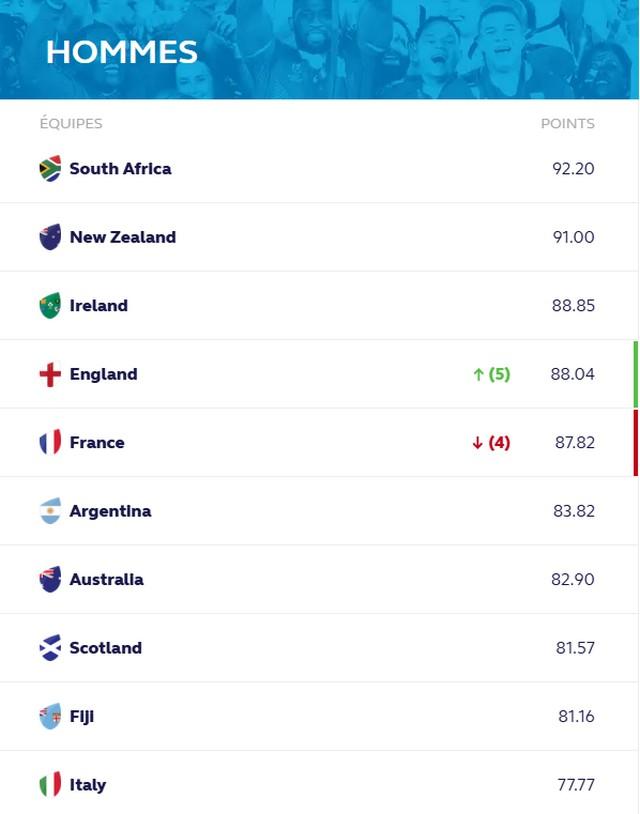This screenshot has width=640, height=814.
Task: Select the Argentina team name
Action: click(110, 511)
